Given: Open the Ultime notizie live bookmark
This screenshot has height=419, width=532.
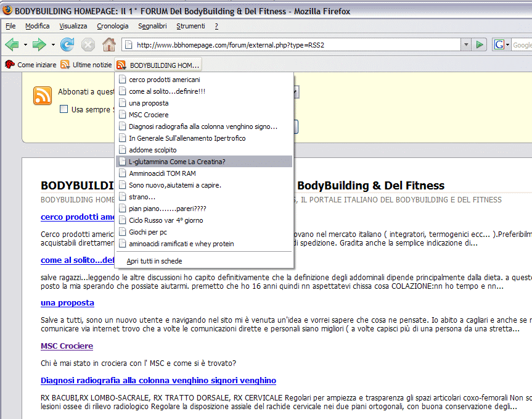Looking at the screenshot, I should (86, 65).
